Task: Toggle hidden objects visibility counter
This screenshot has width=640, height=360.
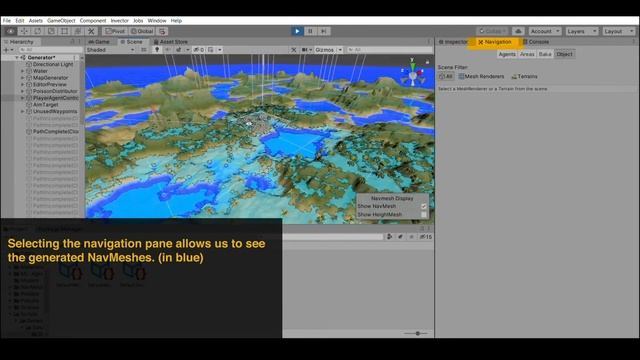Action: coord(199,50)
